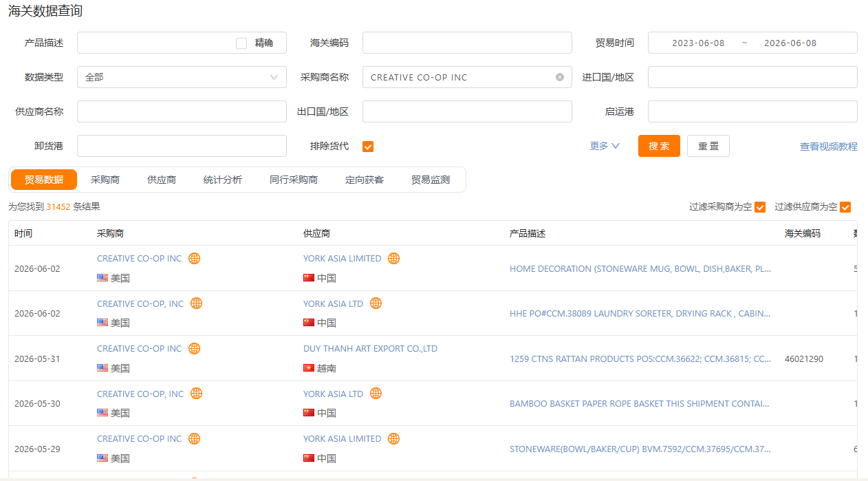Open BAMBOO BASKET PAPER ROPE BASKET description link
868x481 pixels.
tap(640, 403)
